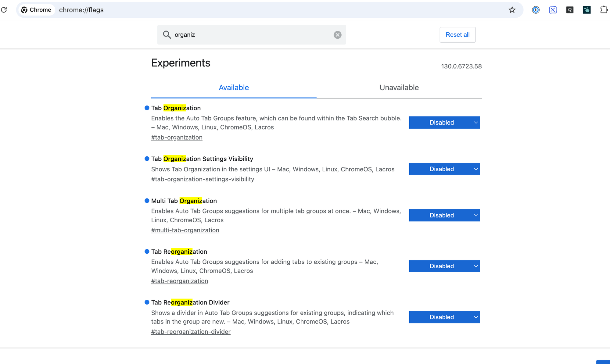The width and height of the screenshot is (610, 364).
Task: Clear the flags search with X icon
Action: [x=337, y=35]
